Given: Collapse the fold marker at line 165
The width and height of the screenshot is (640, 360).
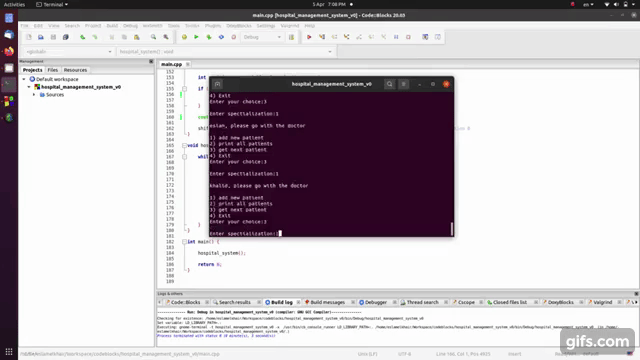Looking at the screenshot, I should 184,145.
